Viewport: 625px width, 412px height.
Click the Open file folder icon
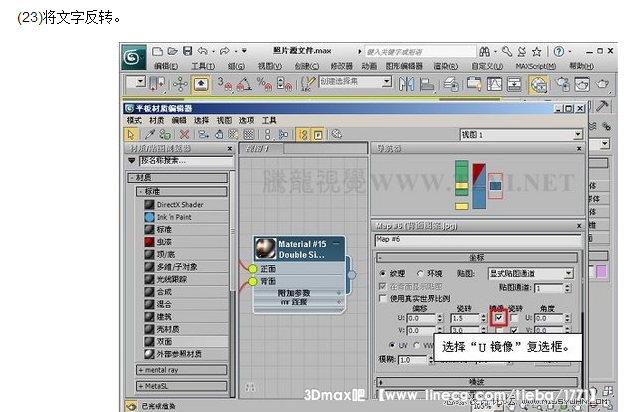[x=172, y=51]
